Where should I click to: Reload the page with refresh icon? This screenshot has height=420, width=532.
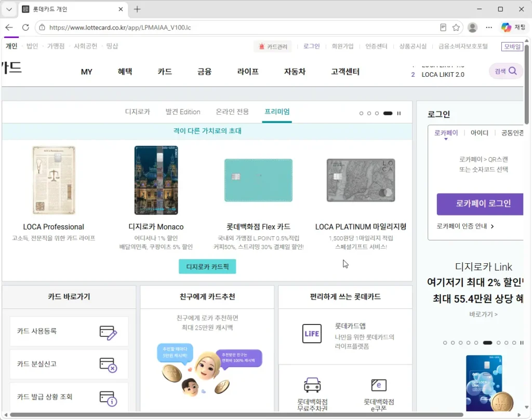point(25,28)
